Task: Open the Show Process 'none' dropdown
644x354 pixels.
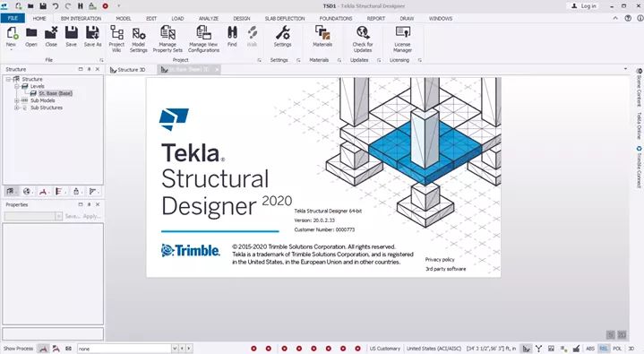Action: click(175, 349)
